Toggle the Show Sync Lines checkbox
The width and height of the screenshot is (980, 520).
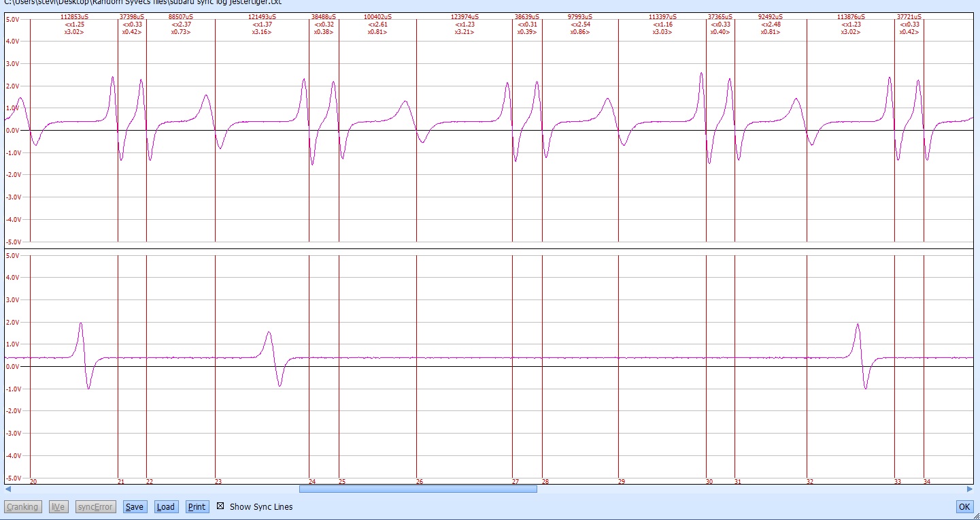(220, 506)
